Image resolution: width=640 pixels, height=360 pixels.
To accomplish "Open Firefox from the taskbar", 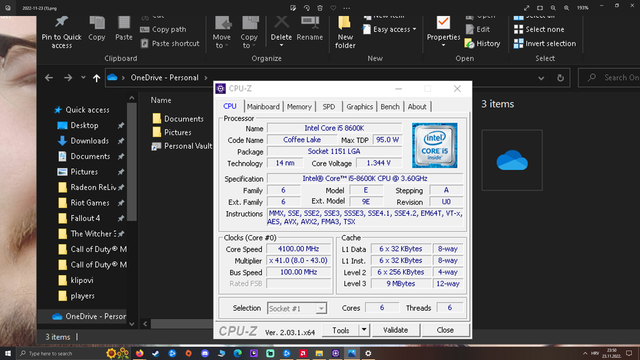I will click(x=140, y=353).
